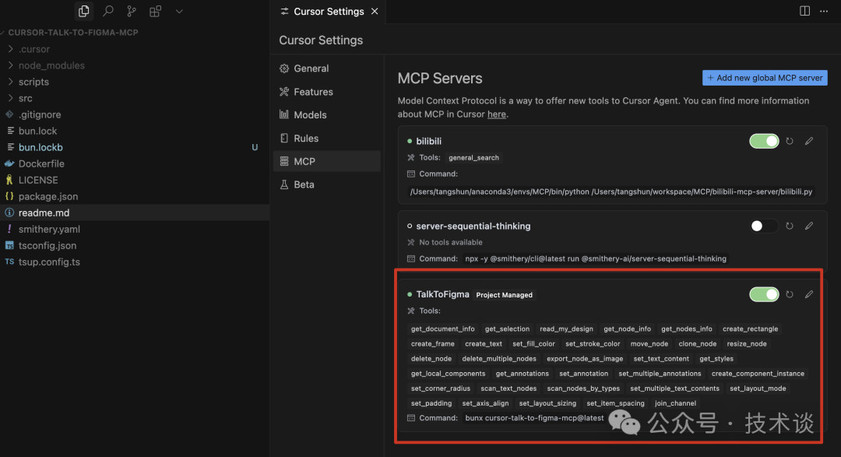Disable the bilibili server toggle

[x=764, y=141]
